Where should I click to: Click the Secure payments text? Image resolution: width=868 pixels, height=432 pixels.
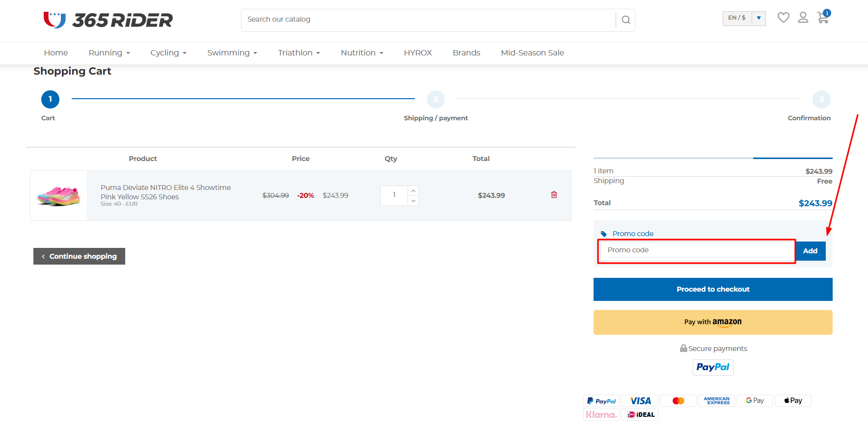tap(718, 349)
